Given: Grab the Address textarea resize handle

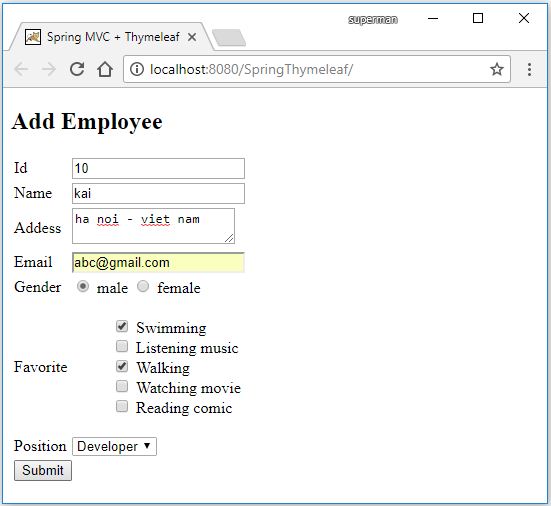Looking at the screenshot, I should (229, 239).
